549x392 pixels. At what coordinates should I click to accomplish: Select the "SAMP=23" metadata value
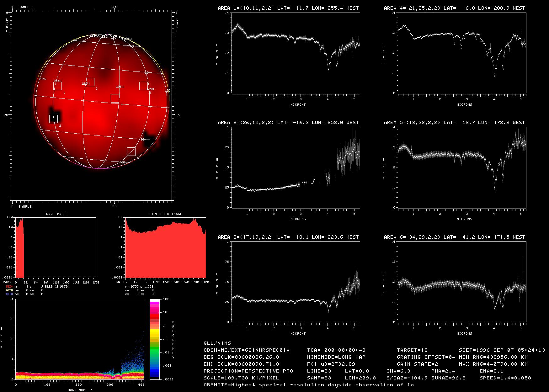coord(319,378)
